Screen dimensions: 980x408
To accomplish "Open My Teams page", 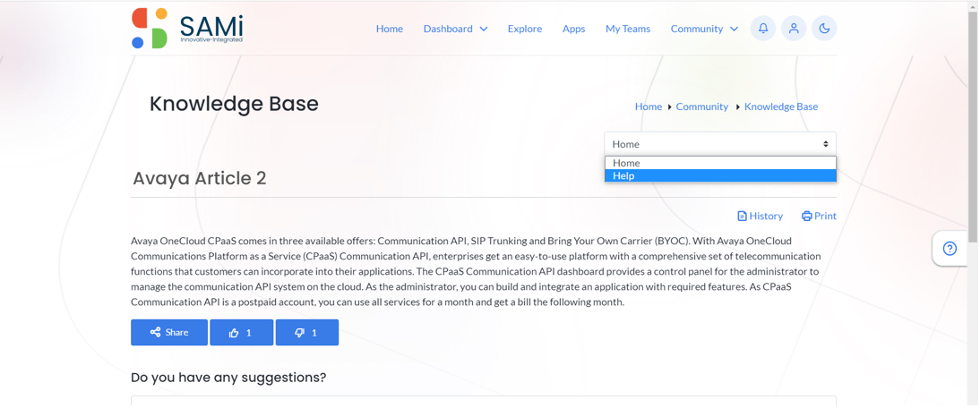I will [628, 29].
